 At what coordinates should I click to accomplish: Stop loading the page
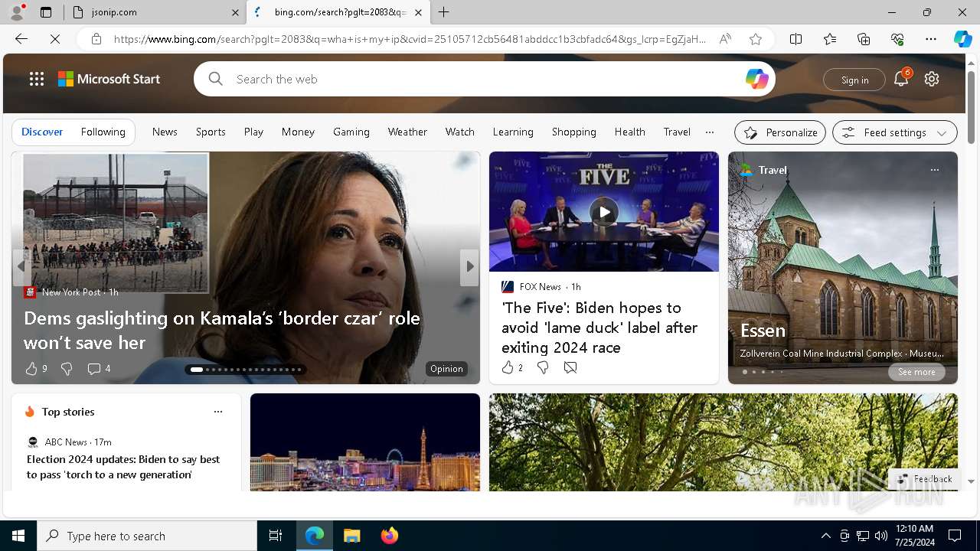tap(55, 39)
